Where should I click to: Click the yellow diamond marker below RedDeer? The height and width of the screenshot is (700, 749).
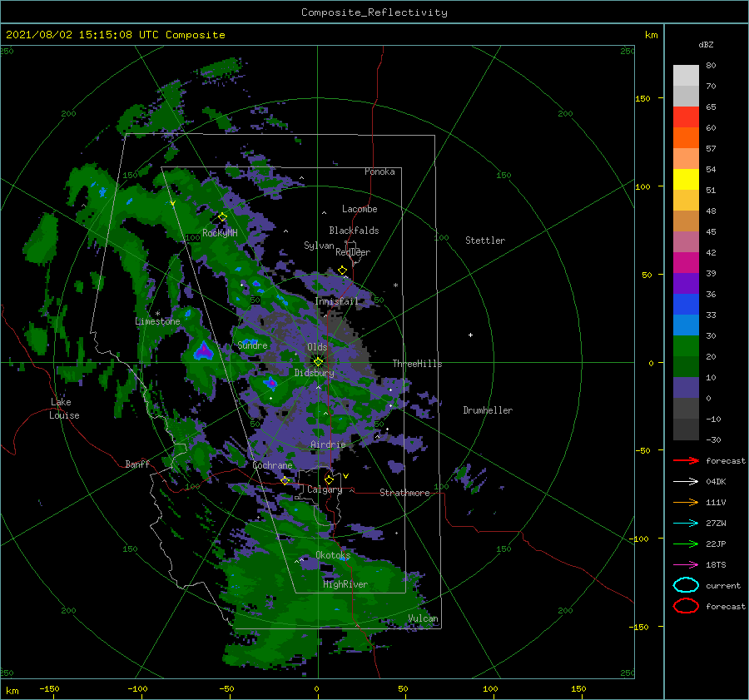pos(343,271)
